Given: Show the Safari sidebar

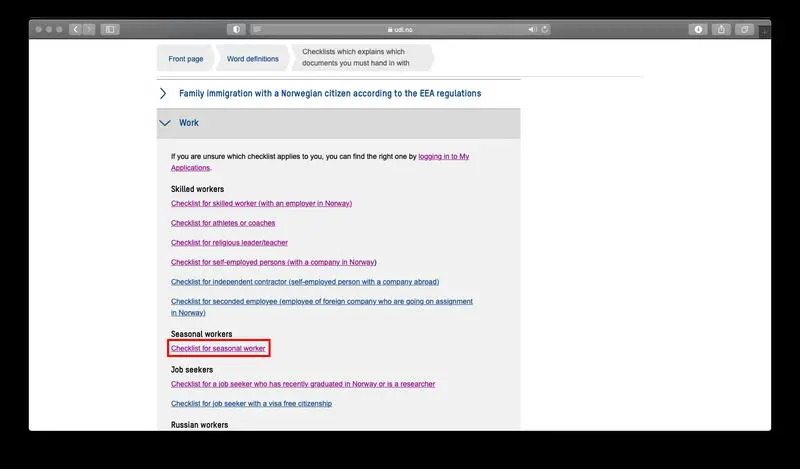Looking at the screenshot, I should [x=110, y=29].
